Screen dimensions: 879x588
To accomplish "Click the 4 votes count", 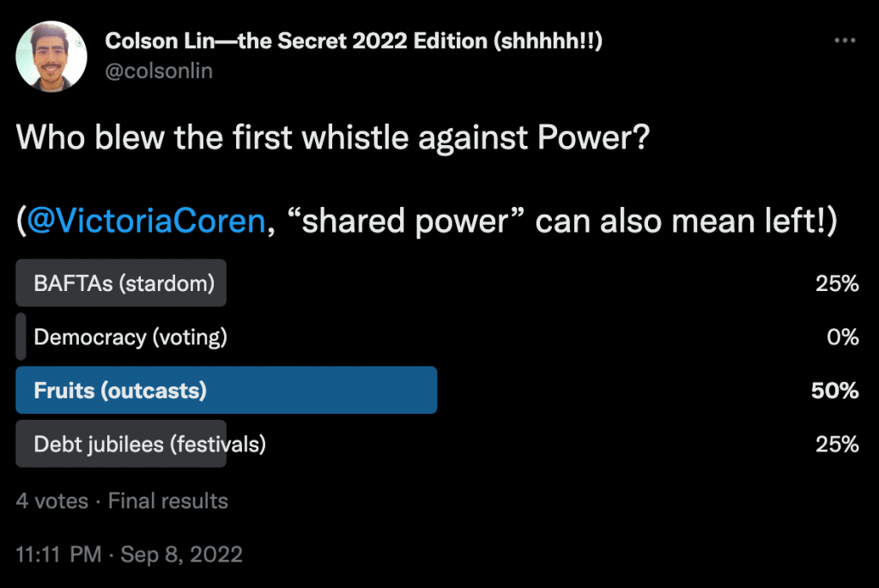I will pos(52,500).
